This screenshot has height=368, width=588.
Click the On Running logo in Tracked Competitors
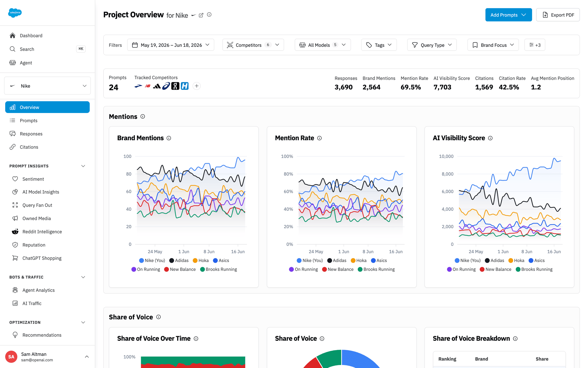(x=175, y=86)
